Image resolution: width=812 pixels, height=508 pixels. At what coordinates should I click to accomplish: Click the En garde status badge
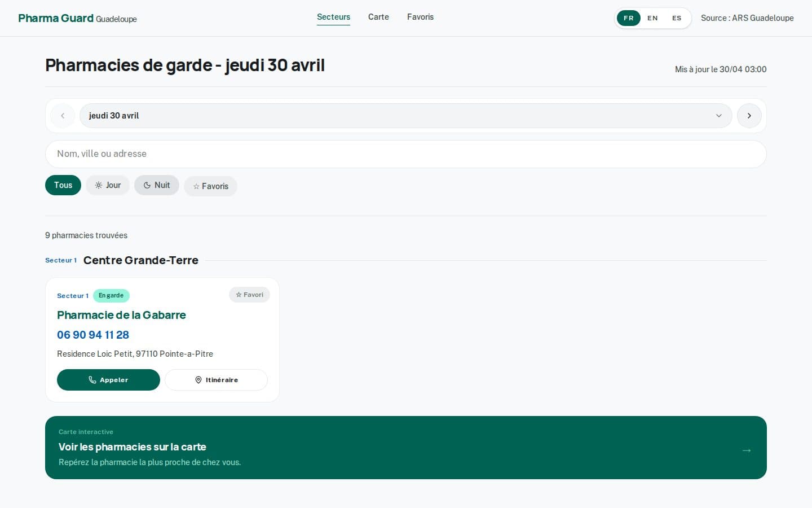coord(111,296)
